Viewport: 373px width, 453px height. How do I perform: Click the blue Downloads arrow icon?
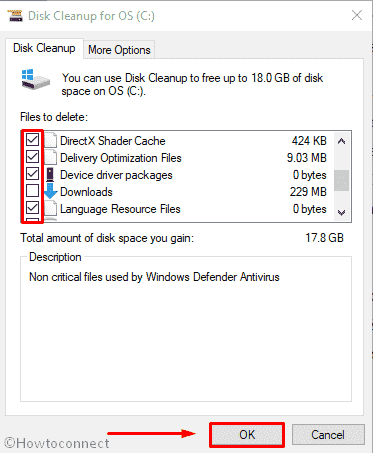(50, 191)
